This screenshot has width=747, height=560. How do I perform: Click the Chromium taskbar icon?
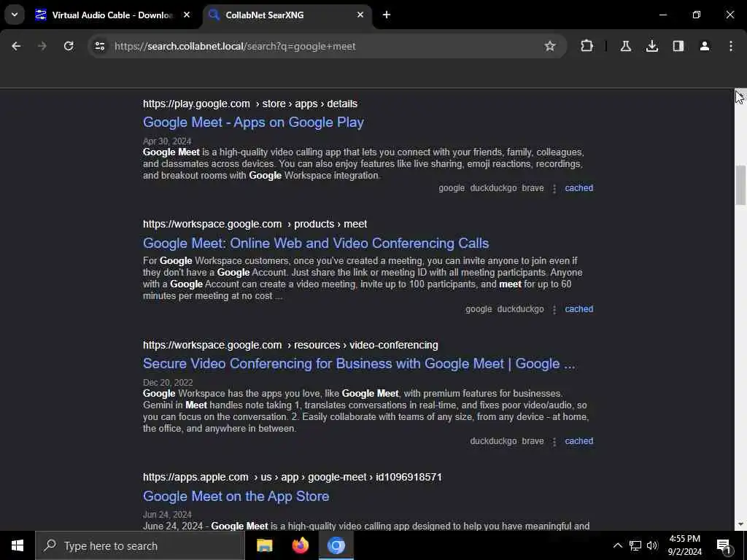pyautogui.click(x=336, y=545)
